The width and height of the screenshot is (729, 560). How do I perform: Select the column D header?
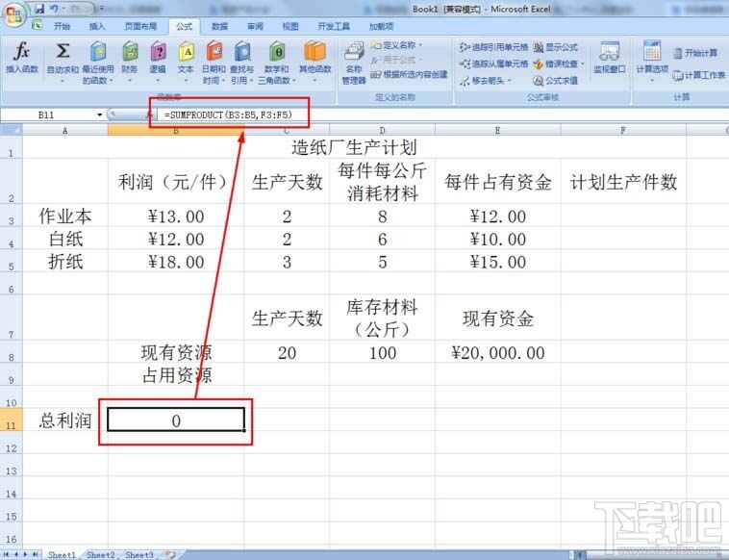point(382,130)
